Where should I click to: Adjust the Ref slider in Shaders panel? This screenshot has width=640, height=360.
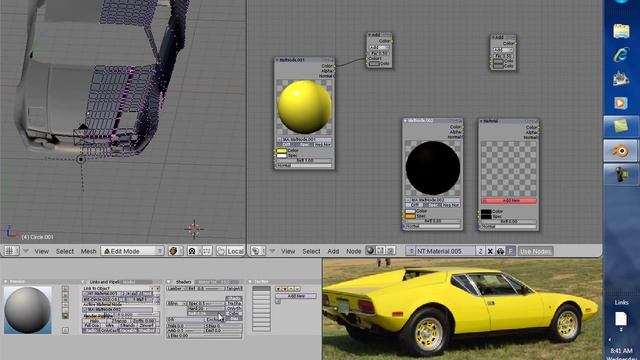[x=205, y=289]
